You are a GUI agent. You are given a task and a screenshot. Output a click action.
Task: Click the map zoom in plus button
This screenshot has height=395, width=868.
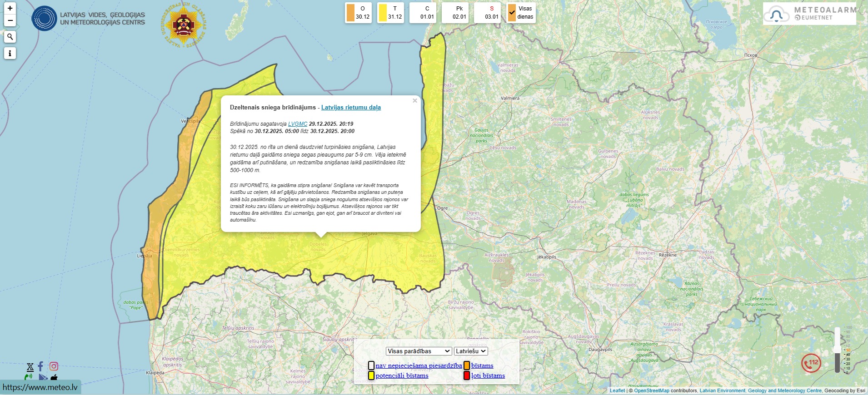pyautogui.click(x=10, y=8)
